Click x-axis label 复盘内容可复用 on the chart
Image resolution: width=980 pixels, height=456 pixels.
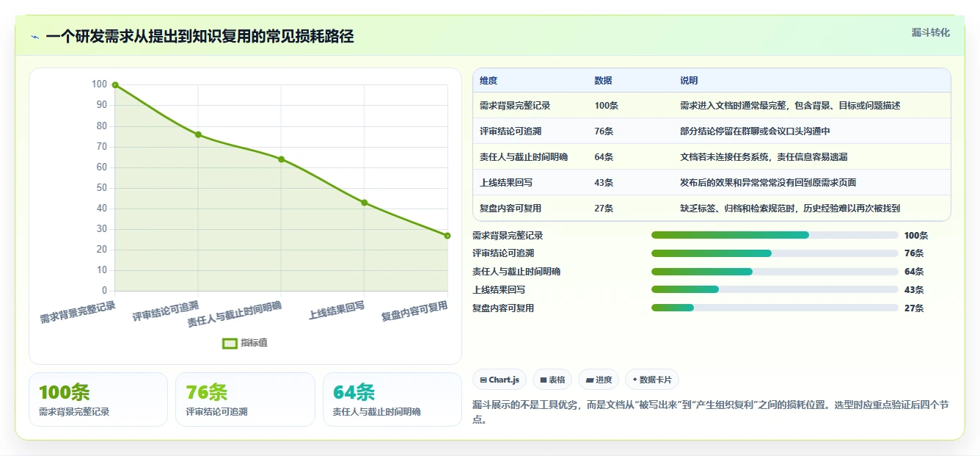414,311
